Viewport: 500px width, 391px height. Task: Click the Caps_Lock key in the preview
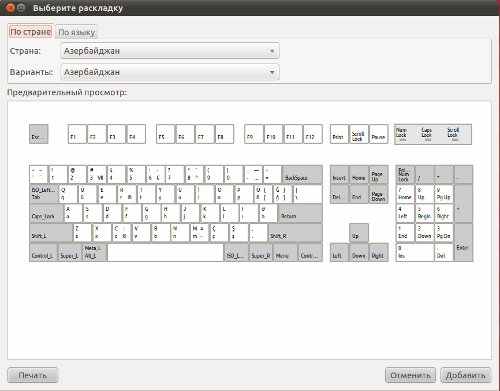pos(46,214)
